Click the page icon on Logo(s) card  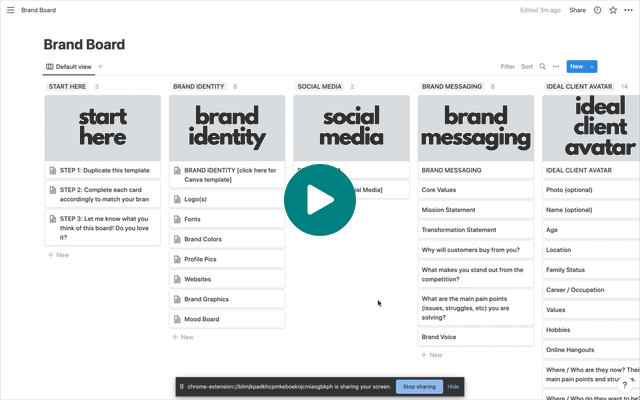coord(177,199)
